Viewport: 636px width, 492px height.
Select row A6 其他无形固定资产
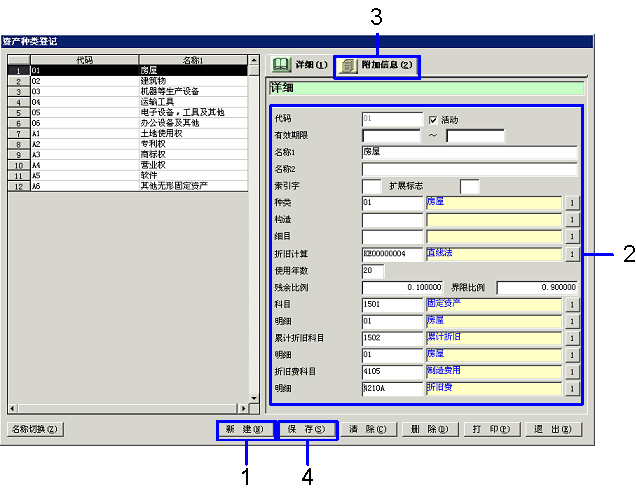coord(128,187)
